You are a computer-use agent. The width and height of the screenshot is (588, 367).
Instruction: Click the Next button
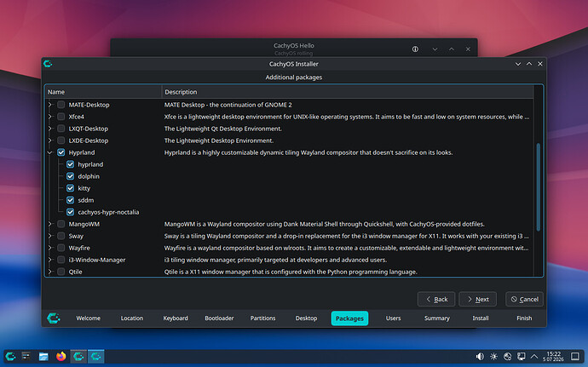pos(478,299)
